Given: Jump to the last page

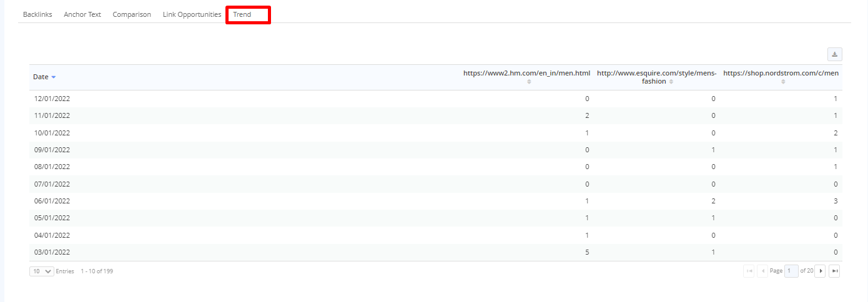Looking at the screenshot, I should tap(834, 271).
